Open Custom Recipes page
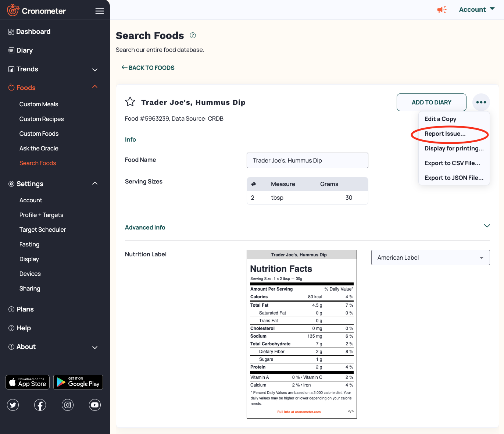The image size is (504, 434). 42,119
